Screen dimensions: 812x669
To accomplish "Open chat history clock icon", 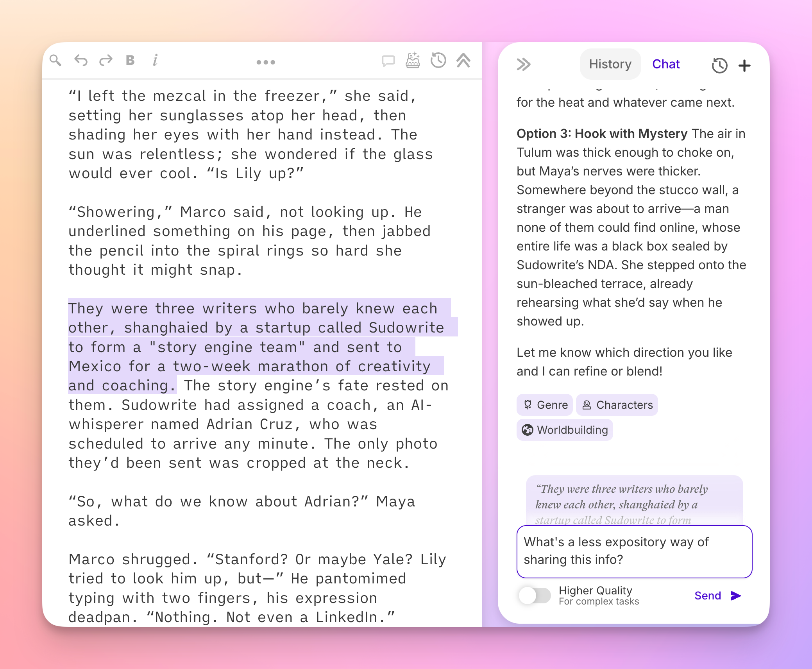I will 719,66.
